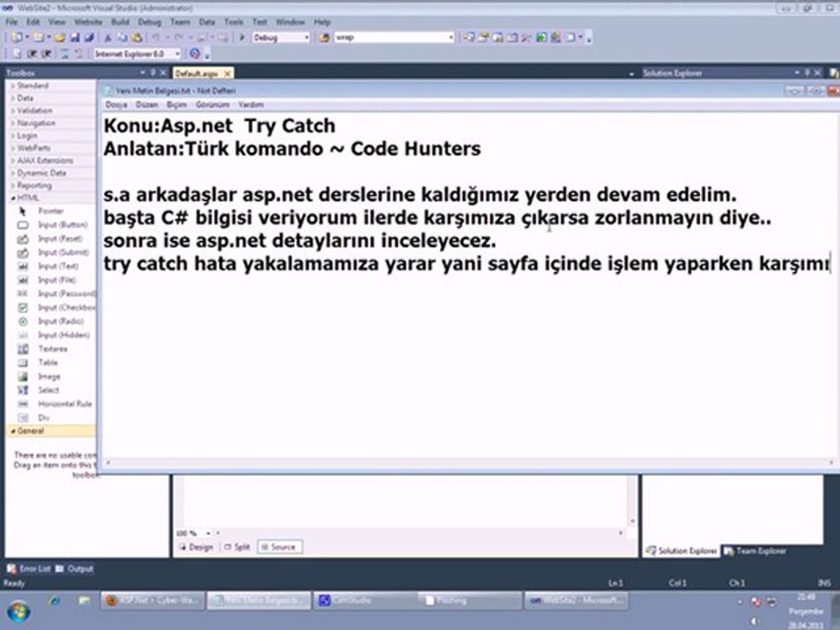Start debugging with green play icon
Screen dimensions: 840x630
[x=241, y=38]
